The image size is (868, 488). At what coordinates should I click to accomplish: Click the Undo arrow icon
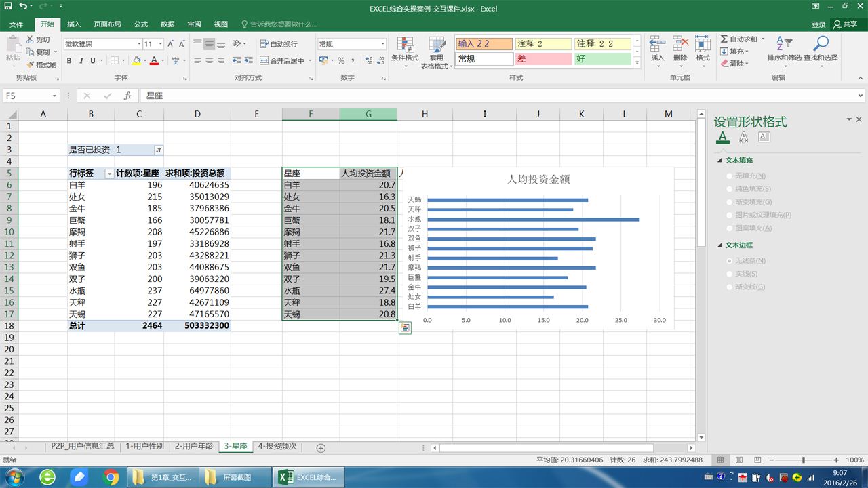[24, 6]
